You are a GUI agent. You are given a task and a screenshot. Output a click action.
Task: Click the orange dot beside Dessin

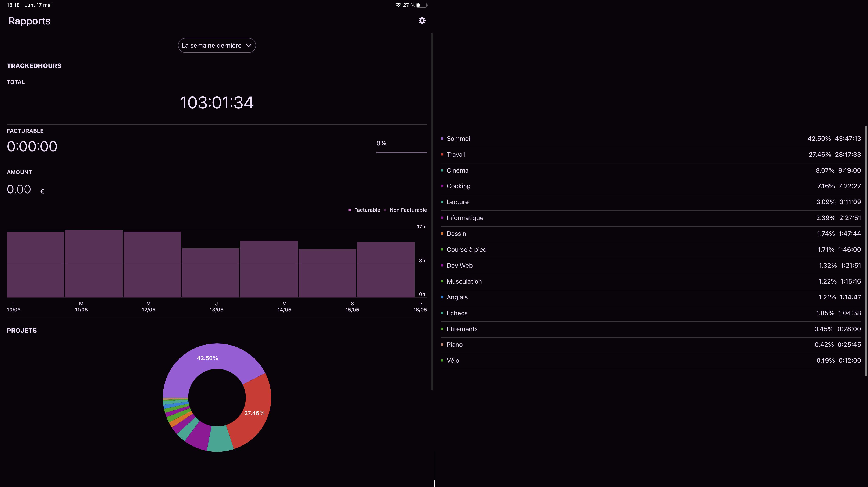point(442,234)
